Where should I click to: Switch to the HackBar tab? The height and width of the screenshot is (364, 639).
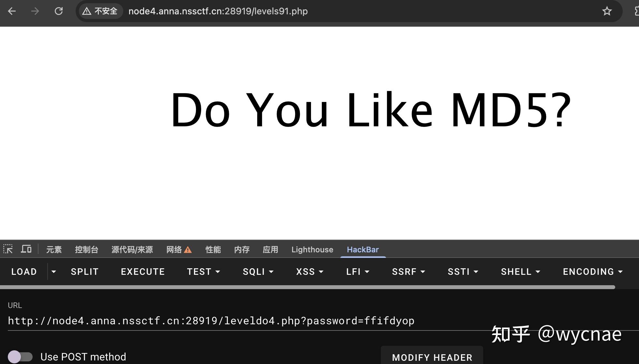tap(363, 249)
